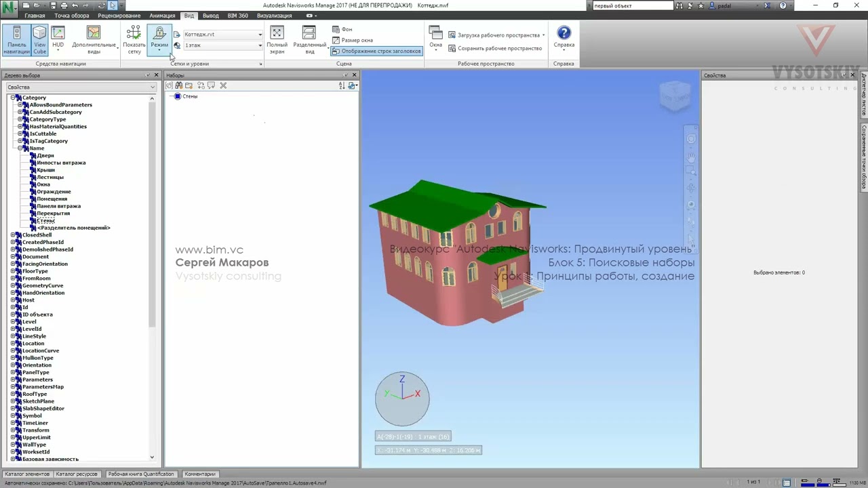Toggle Отображение строк заголовков
Screen dimensions: 868x488
click(376, 51)
